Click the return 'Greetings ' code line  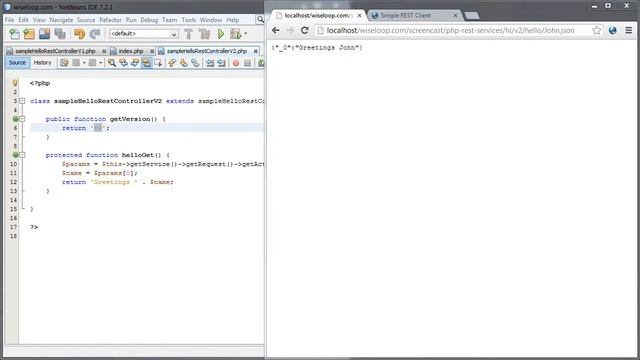(118, 182)
